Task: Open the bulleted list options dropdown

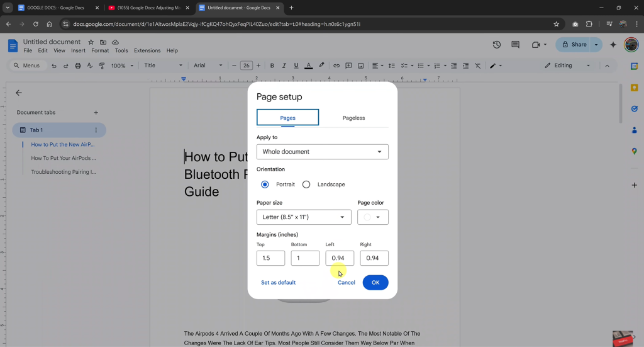Action: pyautogui.click(x=428, y=65)
